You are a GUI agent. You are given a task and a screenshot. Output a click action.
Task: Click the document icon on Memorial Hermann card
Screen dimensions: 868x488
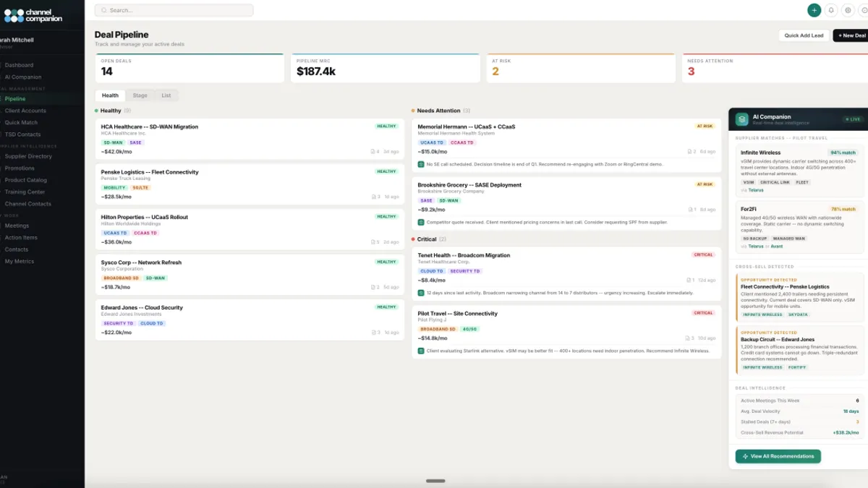pyautogui.click(x=689, y=150)
